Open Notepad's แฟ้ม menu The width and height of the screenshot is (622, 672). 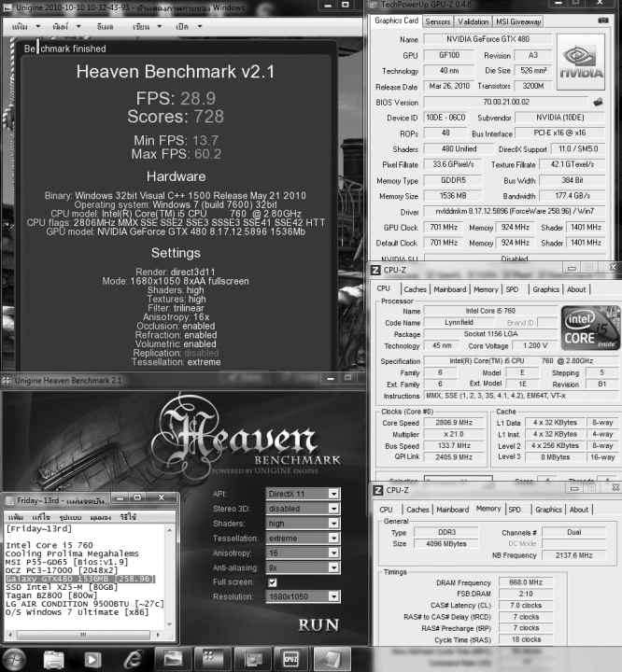[x=16, y=517]
